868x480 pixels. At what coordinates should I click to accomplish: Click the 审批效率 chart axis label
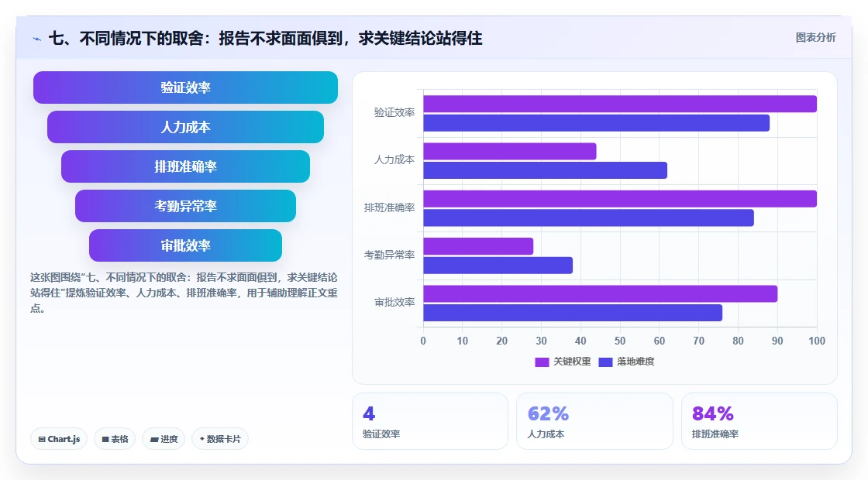pos(394,303)
